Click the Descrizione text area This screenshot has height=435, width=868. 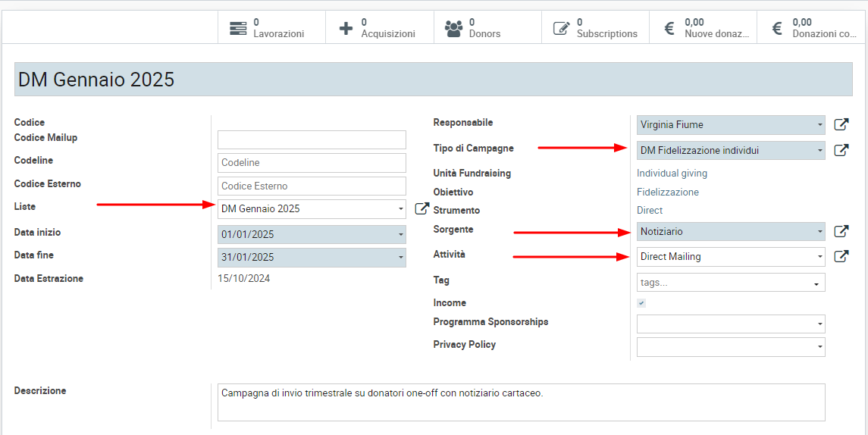(x=521, y=402)
